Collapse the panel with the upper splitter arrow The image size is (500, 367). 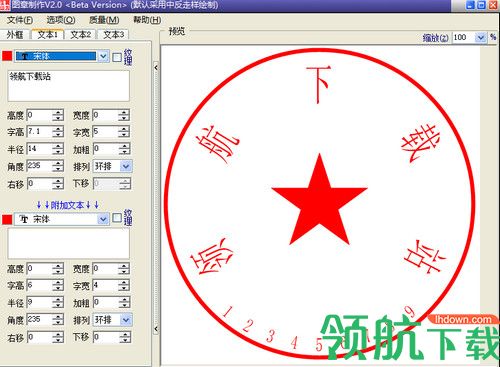pos(156,68)
